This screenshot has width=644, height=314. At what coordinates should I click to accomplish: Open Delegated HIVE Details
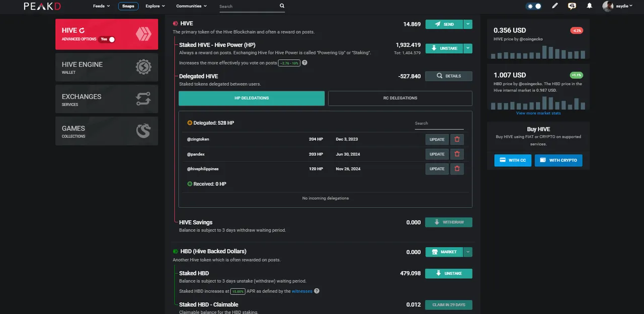(449, 76)
